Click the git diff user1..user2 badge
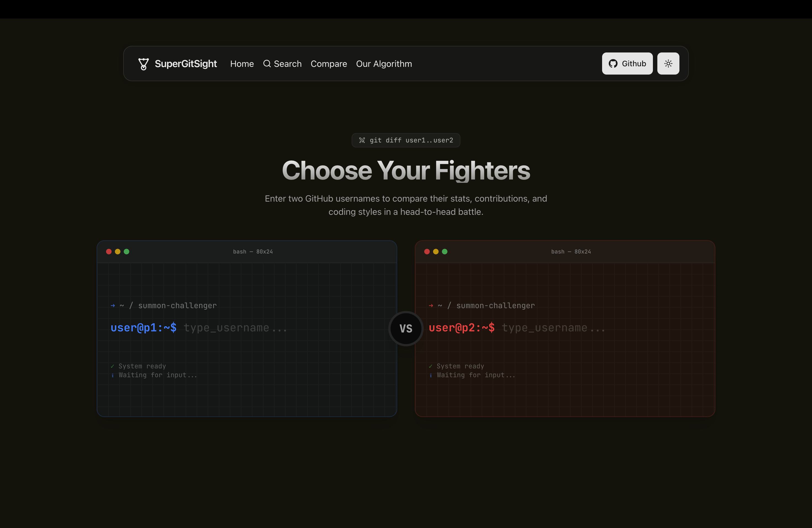812x528 pixels. [406, 140]
